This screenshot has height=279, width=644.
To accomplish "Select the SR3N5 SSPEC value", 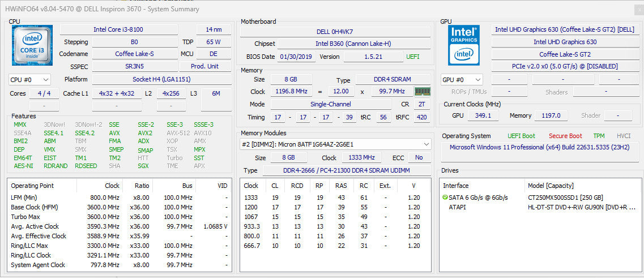I will (135, 66).
